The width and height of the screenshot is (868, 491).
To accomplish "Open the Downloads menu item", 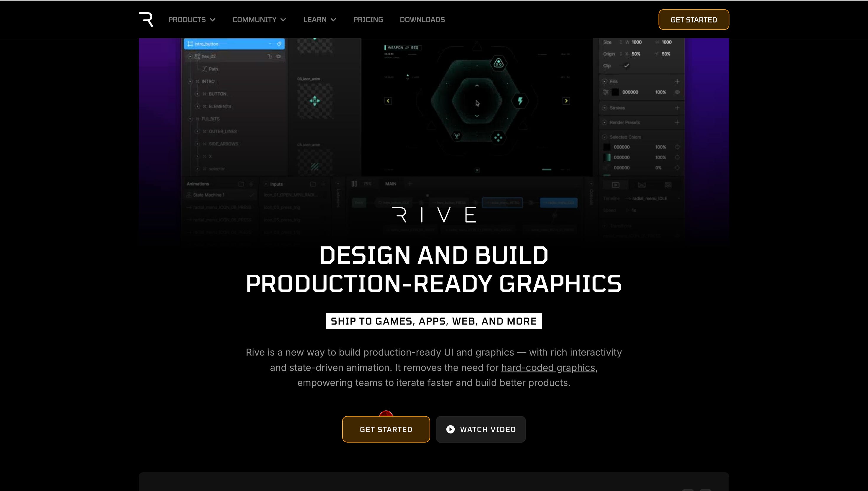I will (422, 19).
